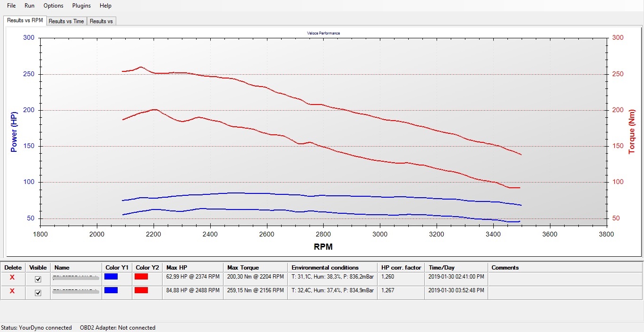Delete the 84,88 HP run using red X
This screenshot has height=332, width=644.
pos(12,291)
